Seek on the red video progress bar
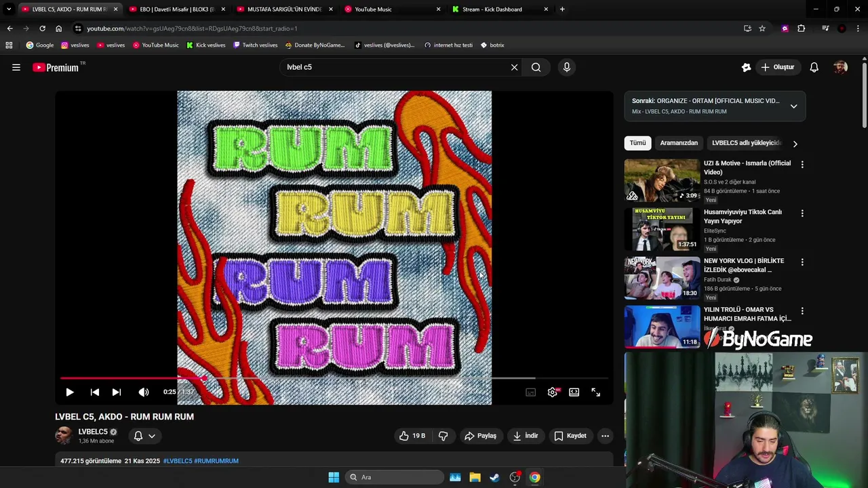 click(x=334, y=378)
